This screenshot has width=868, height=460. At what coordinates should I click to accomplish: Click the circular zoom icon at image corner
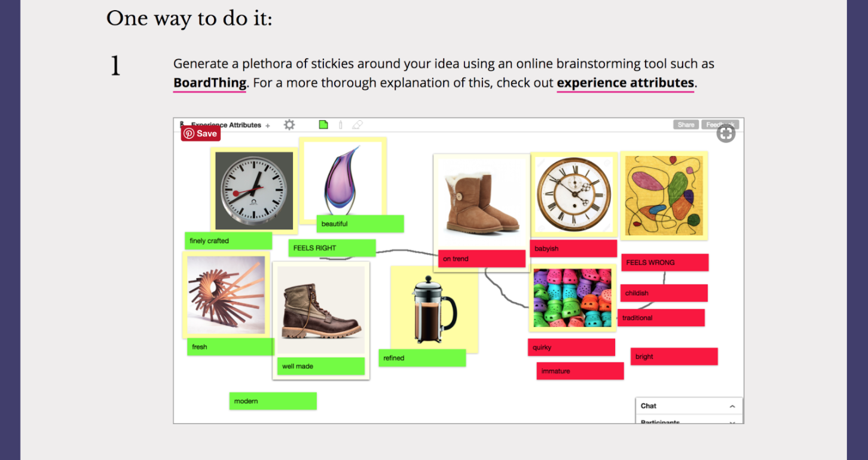coord(726,134)
